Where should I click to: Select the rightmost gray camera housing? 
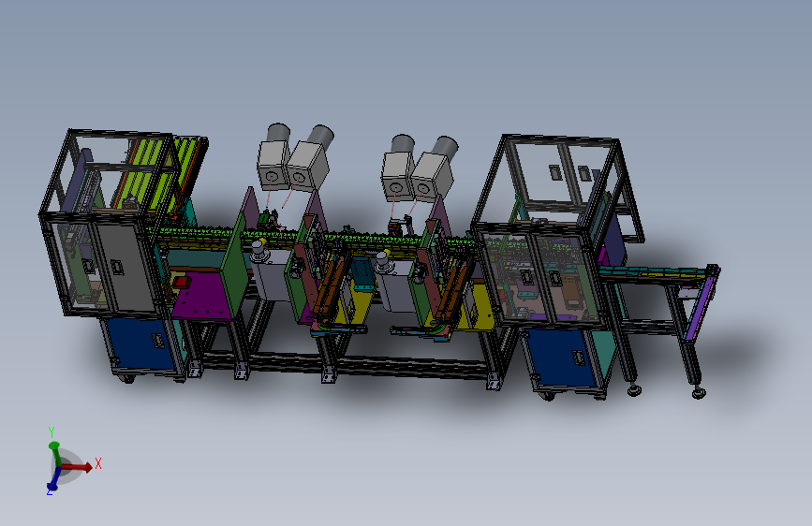point(433,177)
